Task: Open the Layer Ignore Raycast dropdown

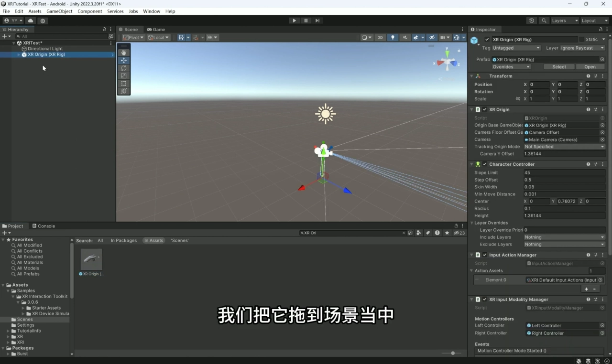Action: click(x=582, y=48)
